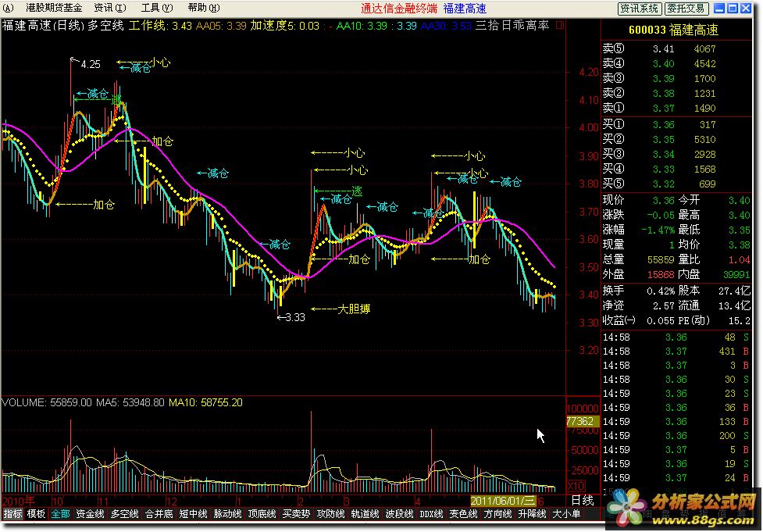This screenshot has height=532, width=763.
Task: Click the 资讯系统 button
Action: (639, 9)
